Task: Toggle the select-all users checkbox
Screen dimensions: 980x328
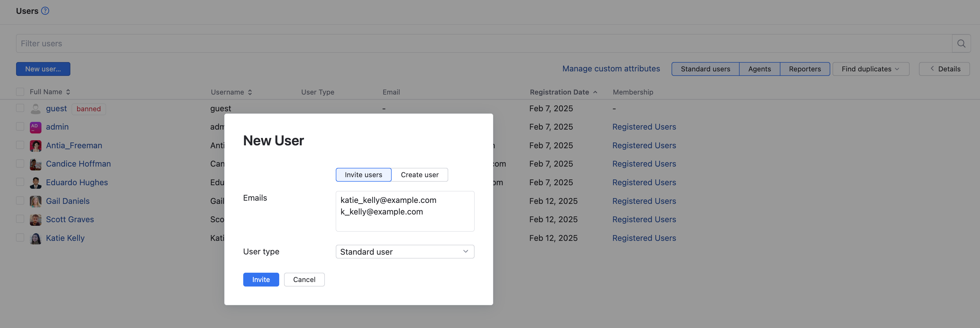Action: (x=20, y=92)
